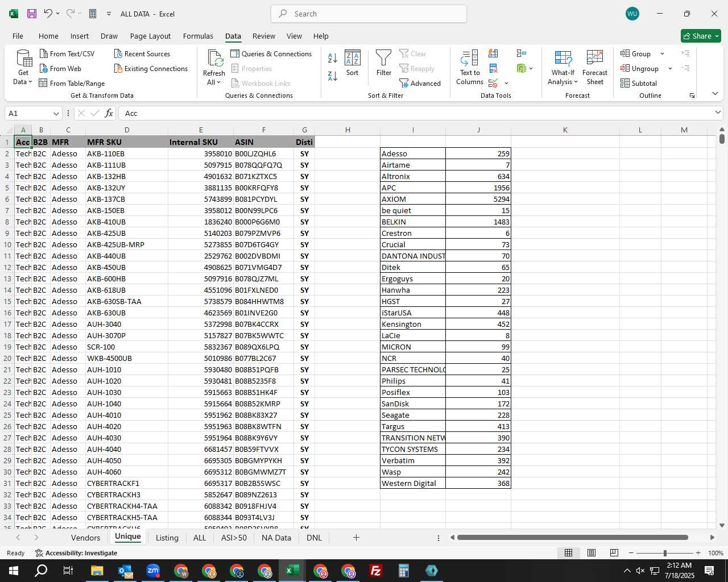Viewport: 728px width, 582px height.
Task: Open File Explorer from taskbar
Action: pyautogui.click(x=97, y=571)
